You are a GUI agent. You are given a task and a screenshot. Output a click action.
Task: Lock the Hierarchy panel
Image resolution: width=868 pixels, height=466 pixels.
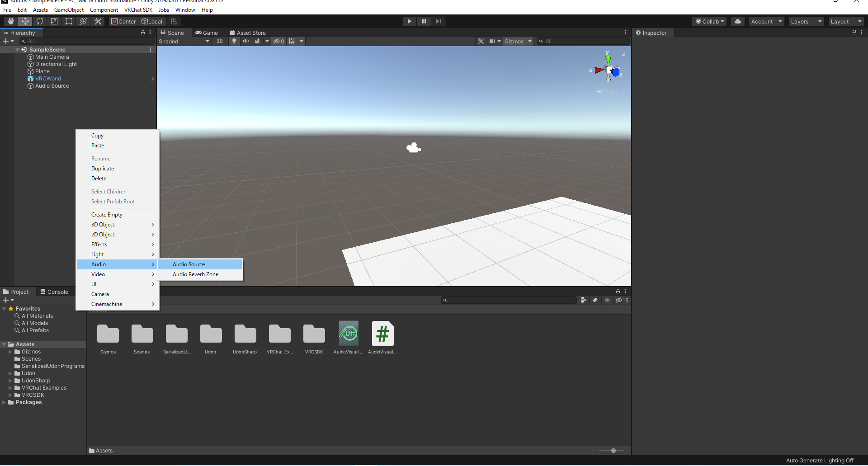tap(143, 33)
